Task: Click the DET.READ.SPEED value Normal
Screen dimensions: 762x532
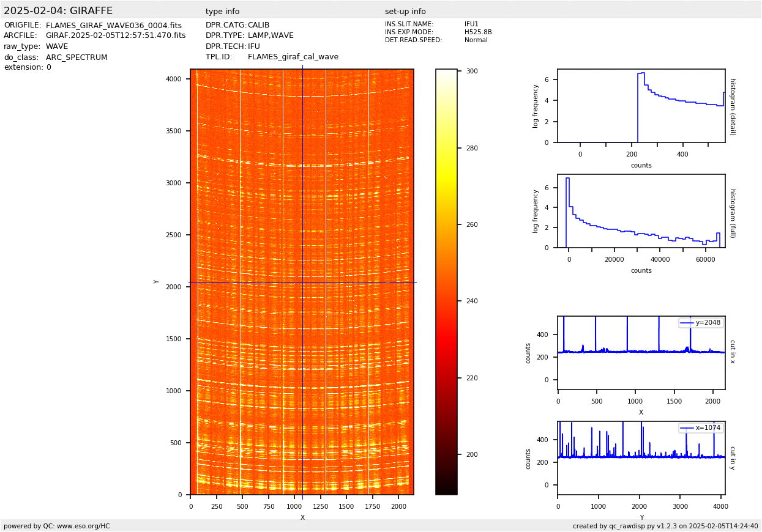Action: 476,40
